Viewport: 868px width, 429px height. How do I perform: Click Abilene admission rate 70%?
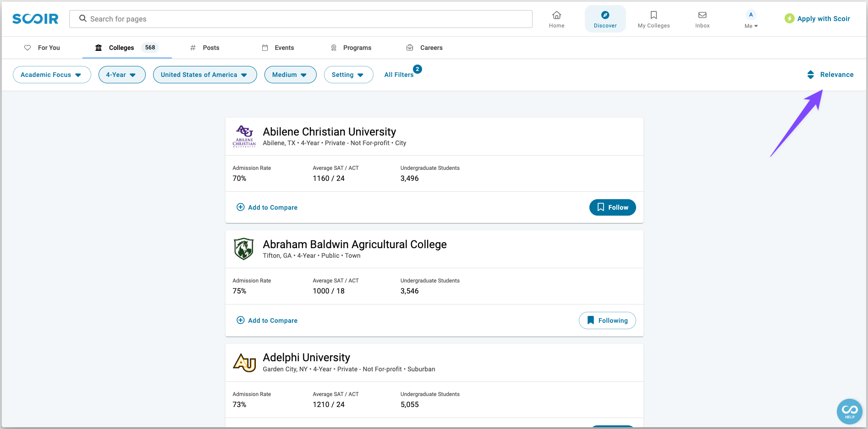click(239, 179)
